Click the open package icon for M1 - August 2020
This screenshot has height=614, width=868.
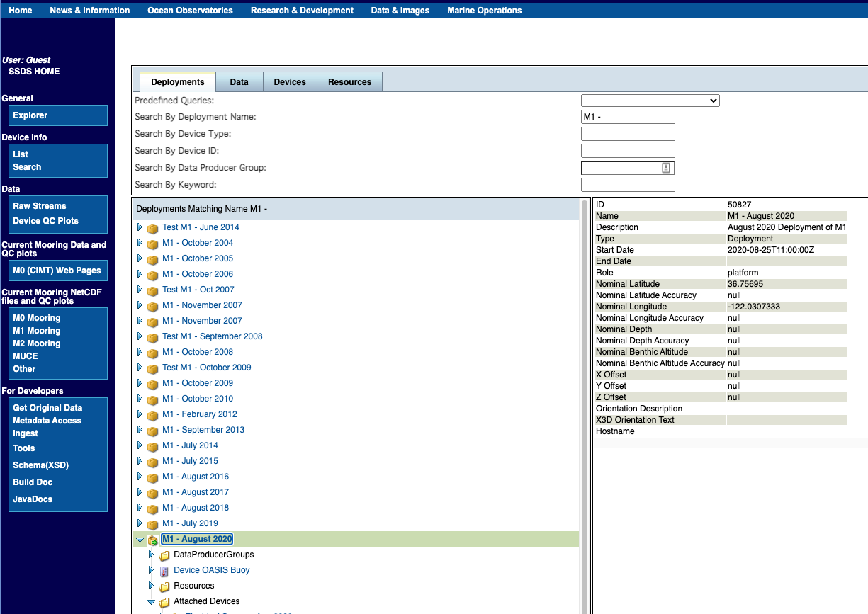coord(152,540)
